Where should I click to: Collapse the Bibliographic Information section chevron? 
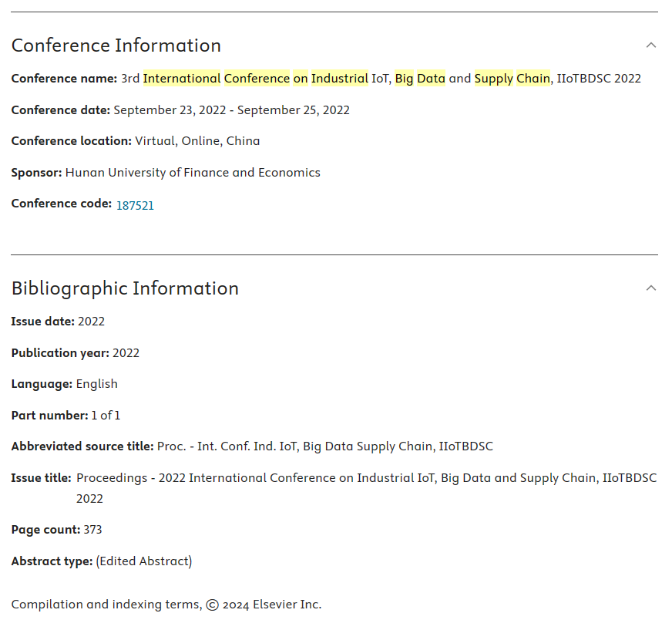(x=651, y=288)
